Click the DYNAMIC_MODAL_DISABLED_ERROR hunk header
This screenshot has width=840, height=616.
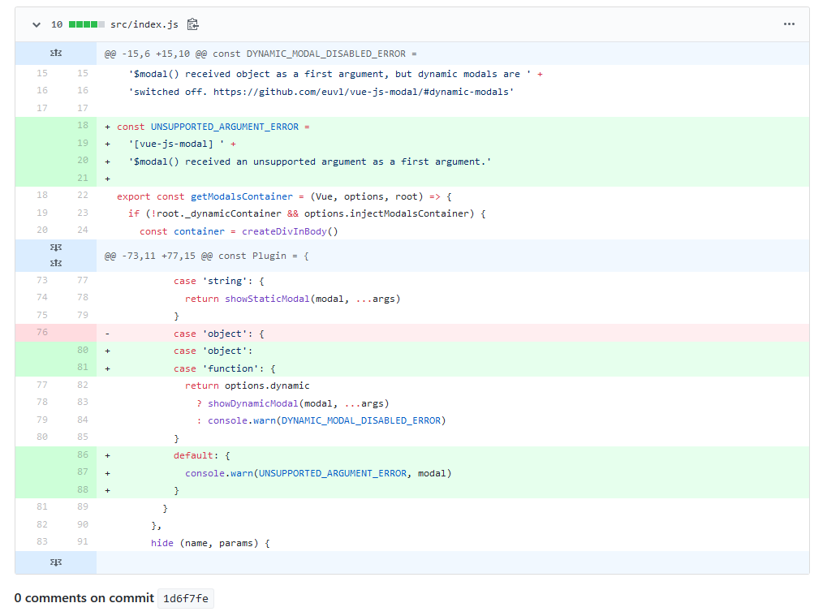[261, 54]
